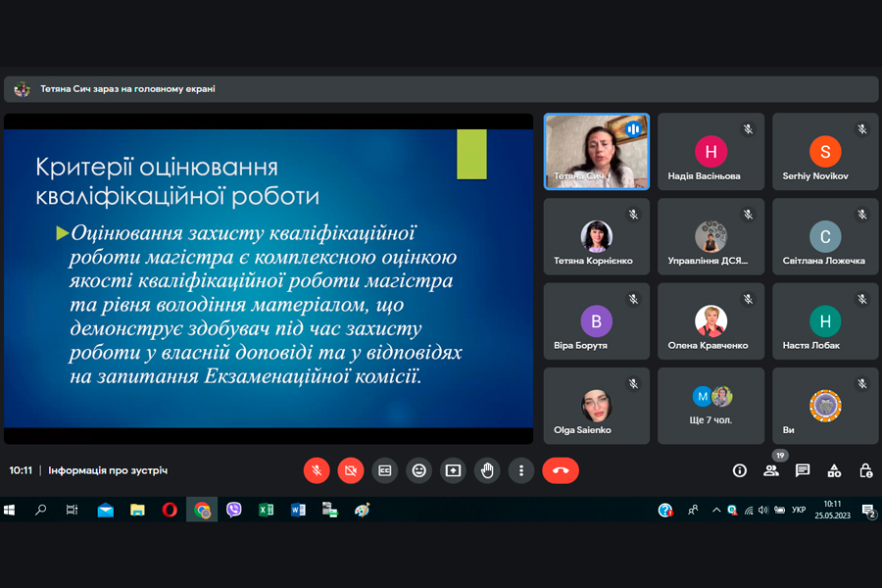Open host controls lock icon
Image resolution: width=882 pixels, height=588 pixels.
pyautogui.click(x=865, y=470)
